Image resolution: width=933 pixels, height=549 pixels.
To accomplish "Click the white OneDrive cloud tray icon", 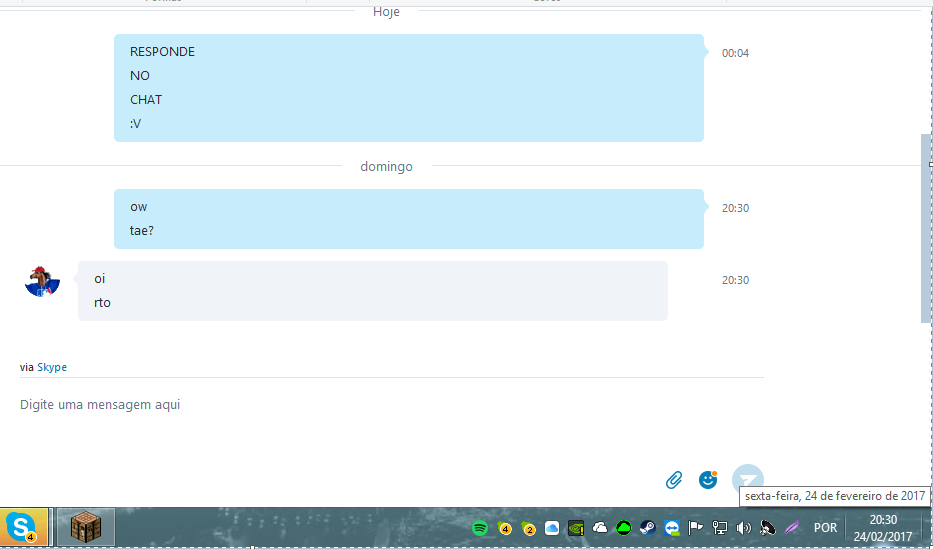I will tap(600, 528).
